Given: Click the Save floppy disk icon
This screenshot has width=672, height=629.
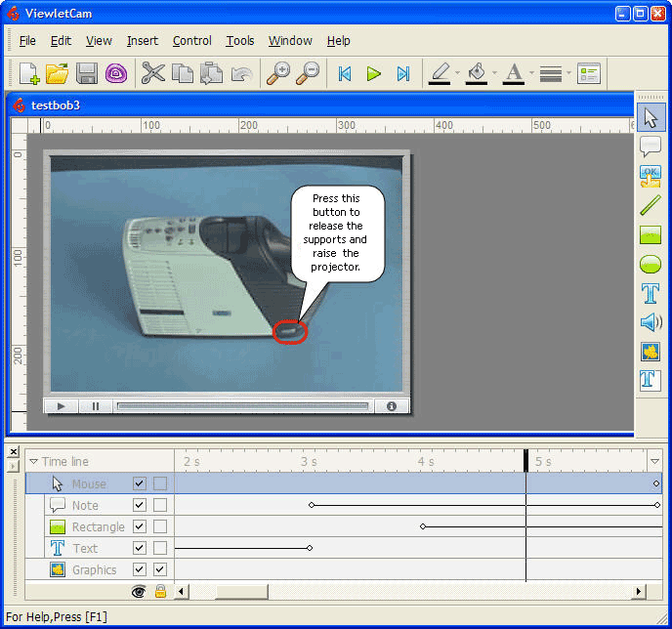Looking at the screenshot, I should (87, 73).
